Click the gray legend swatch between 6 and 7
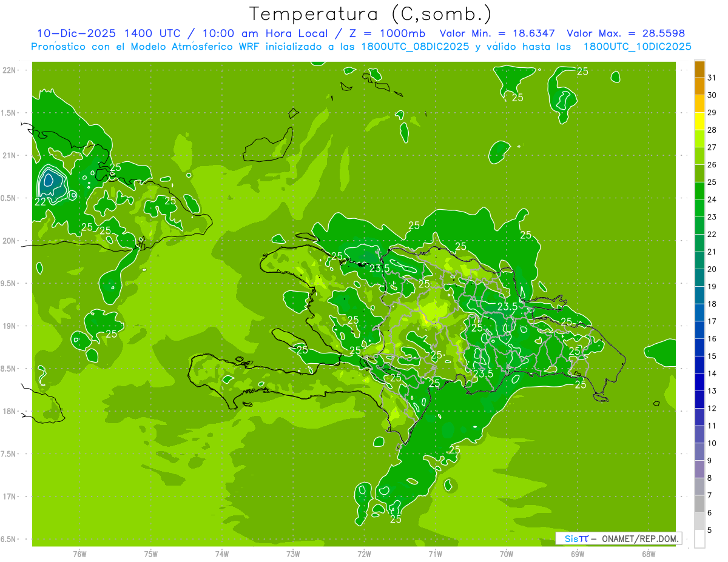Screen dimensions: 728x562 click(x=699, y=504)
